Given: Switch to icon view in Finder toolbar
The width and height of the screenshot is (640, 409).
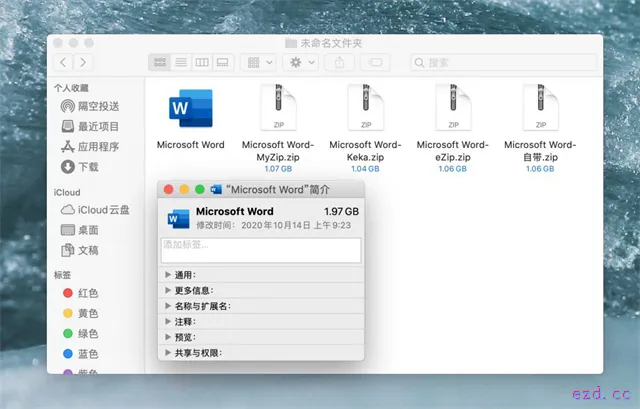Looking at the screenshot, I should (160, 62).
